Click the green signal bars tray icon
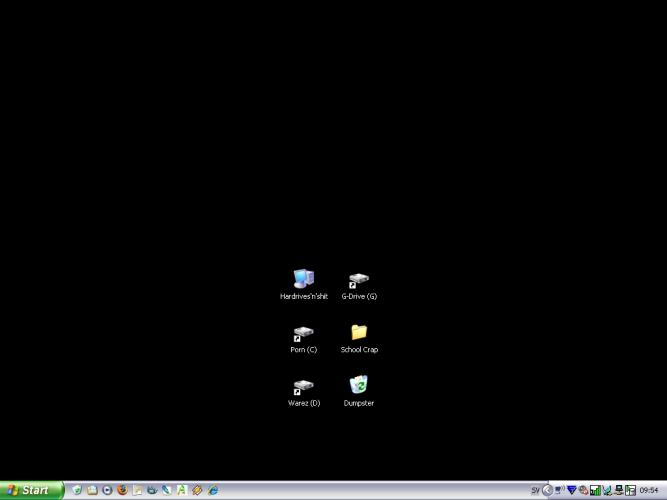The width and height of the screenshot is (667, 500). (595, 490)
